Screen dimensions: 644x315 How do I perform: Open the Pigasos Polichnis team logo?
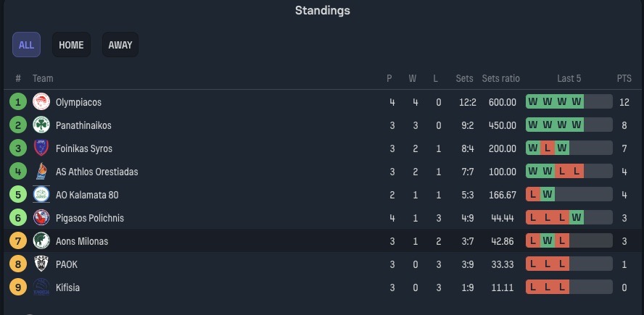click(41, 218)
